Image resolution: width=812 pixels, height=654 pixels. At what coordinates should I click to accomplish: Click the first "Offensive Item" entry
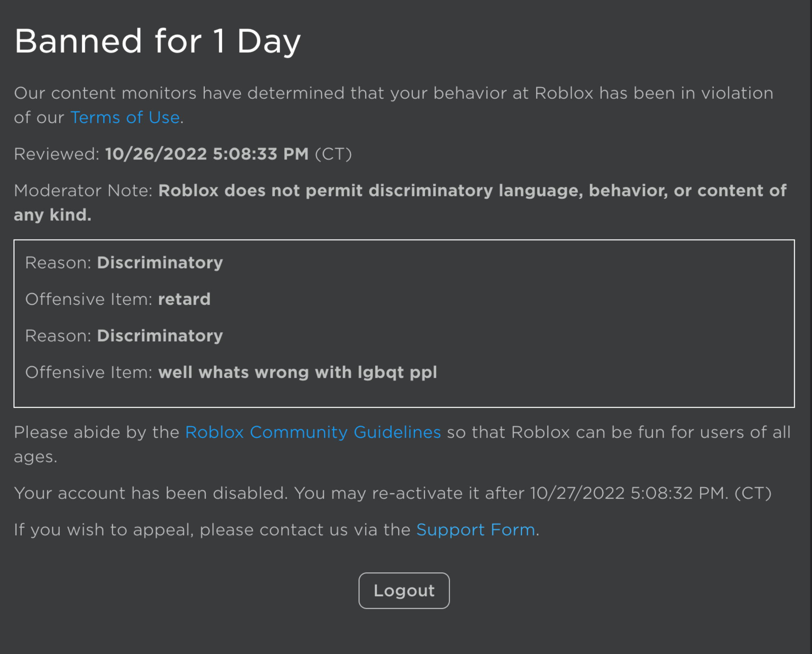click(118, 299)
